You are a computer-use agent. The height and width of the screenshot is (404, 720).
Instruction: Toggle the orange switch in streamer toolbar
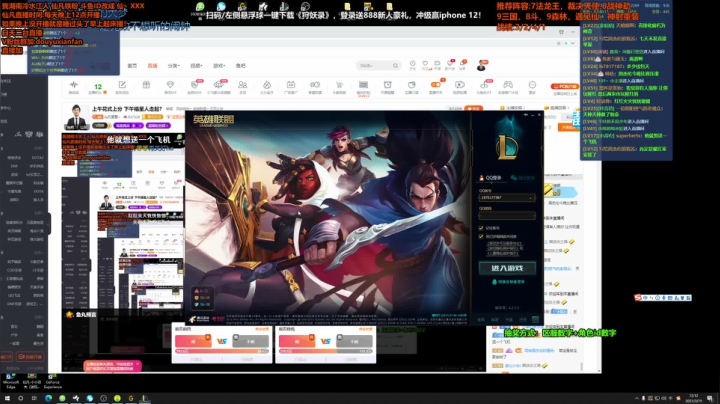pyautogui.click(x=435, y=84)
